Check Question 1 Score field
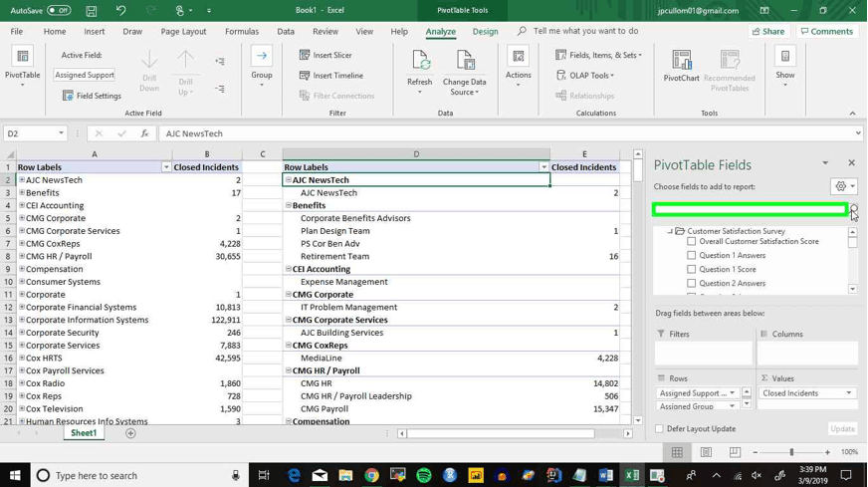This screenshot has width=868, height=487. 692,269
